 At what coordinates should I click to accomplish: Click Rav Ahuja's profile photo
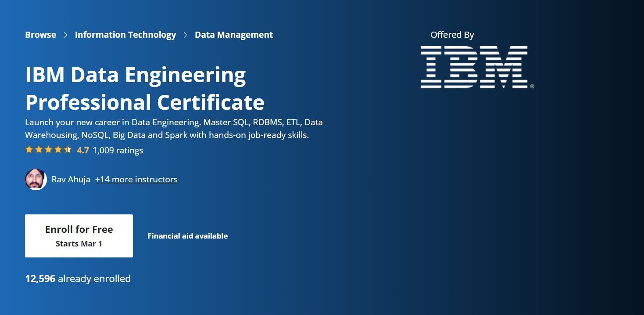pos(36,179)
